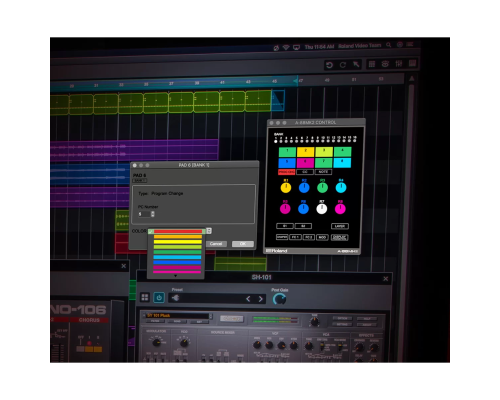Click the redo arrow in the DAW toolbar

[343, 65]
